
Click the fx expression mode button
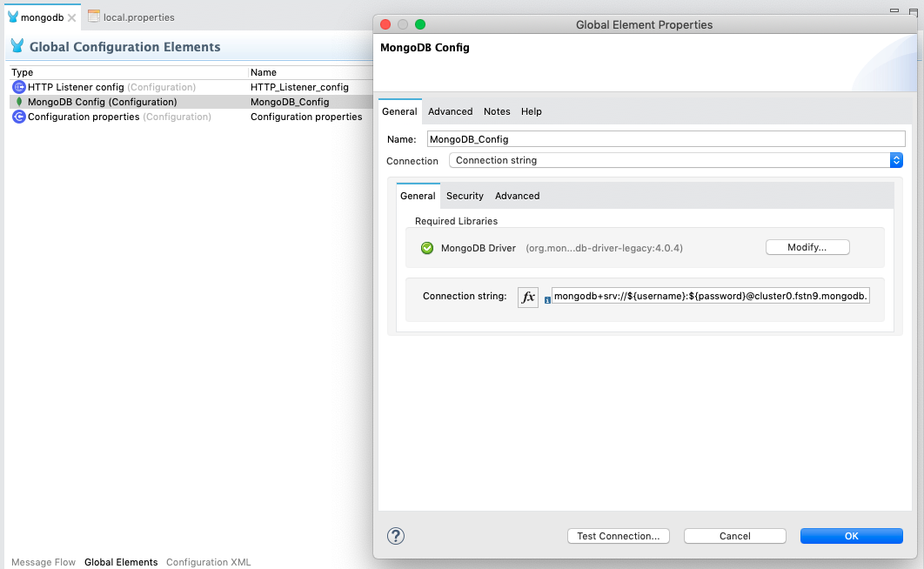528,297
